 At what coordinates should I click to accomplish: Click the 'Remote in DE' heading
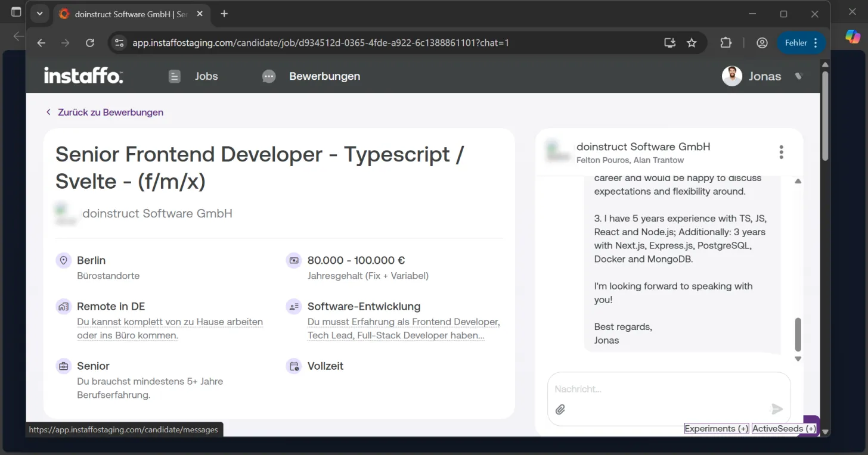pyautogui.click(x=111, y=307)
